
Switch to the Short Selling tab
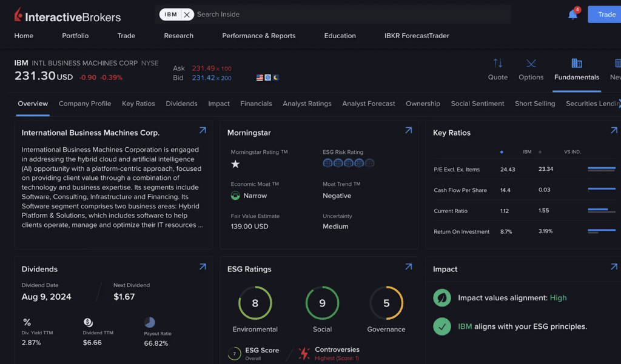click(535, 104)
